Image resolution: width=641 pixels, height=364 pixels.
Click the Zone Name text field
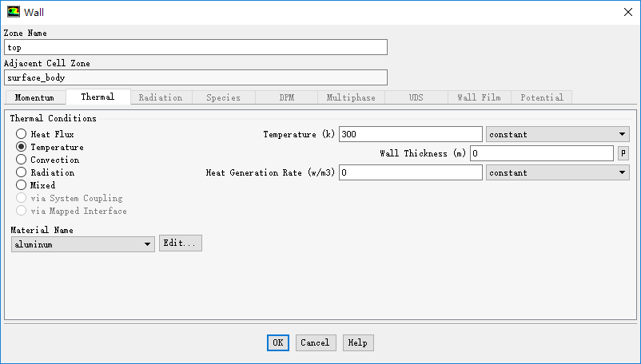195,48
